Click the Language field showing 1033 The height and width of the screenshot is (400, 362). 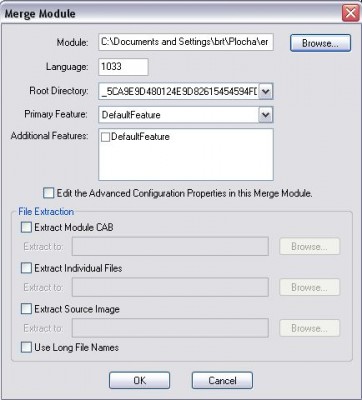point(123,67)
